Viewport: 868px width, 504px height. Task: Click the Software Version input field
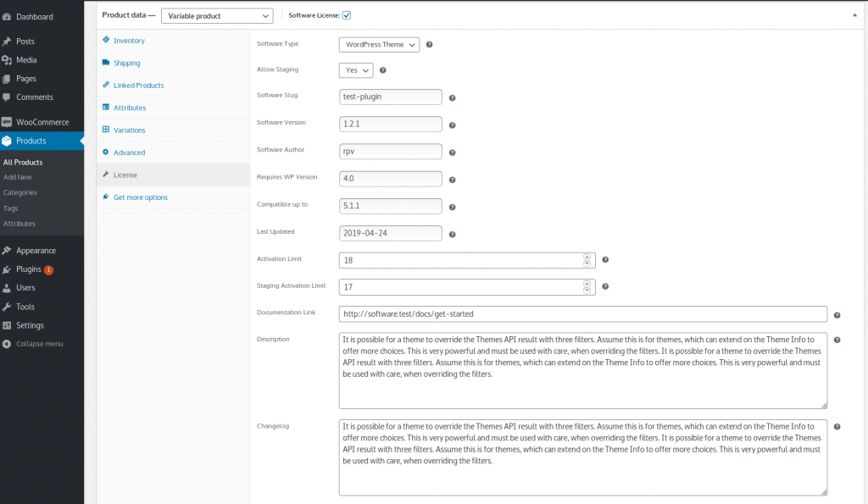(x=390, y=124)
